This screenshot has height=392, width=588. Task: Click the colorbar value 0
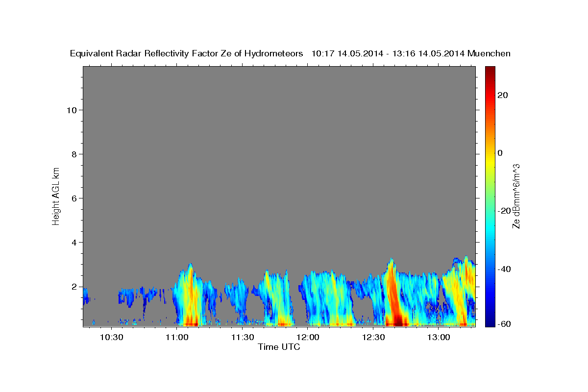click(x=500, y=153)
